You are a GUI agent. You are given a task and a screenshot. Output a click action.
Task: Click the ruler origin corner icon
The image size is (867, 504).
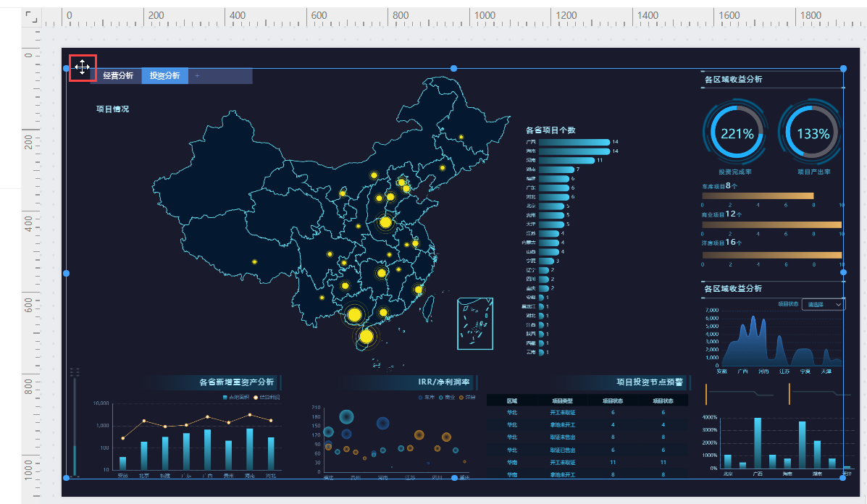32,17
